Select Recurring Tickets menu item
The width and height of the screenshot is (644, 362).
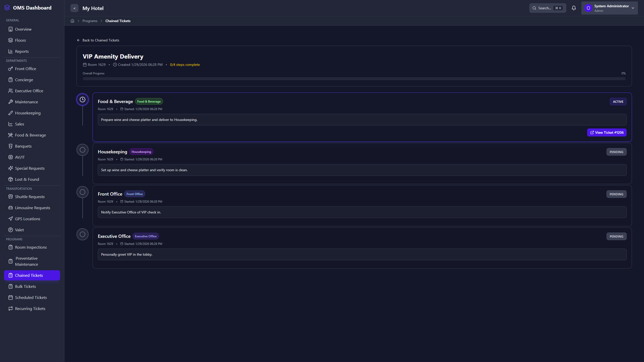[30, 309]
